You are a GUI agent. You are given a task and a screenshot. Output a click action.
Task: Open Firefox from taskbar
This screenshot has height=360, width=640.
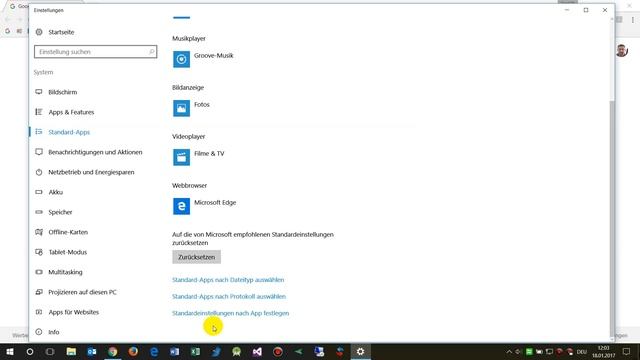point(133,351)
